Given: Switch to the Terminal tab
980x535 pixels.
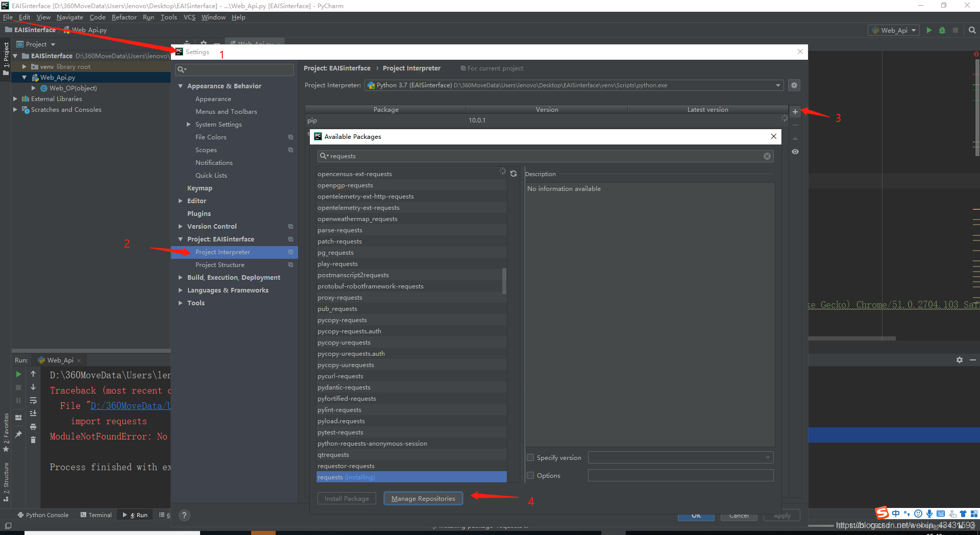Looking at the screenshot, I should pos(96,515).
